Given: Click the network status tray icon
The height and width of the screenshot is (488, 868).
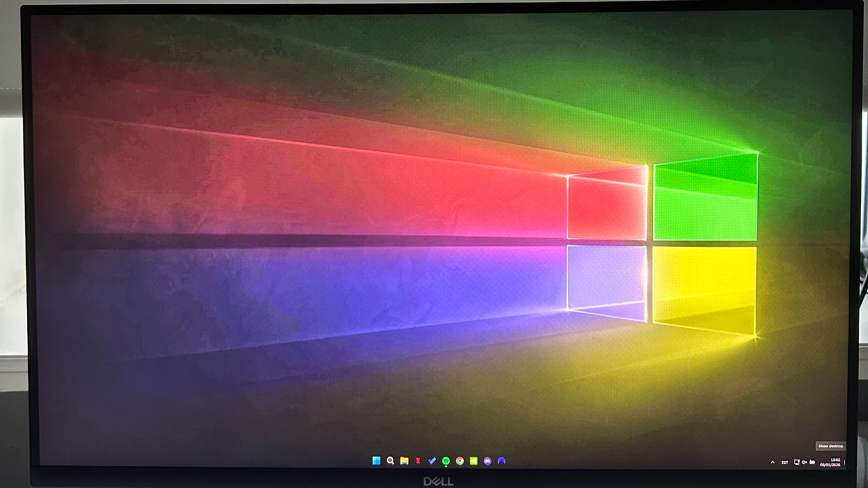Looking at the screenshot, I should 797,462.
